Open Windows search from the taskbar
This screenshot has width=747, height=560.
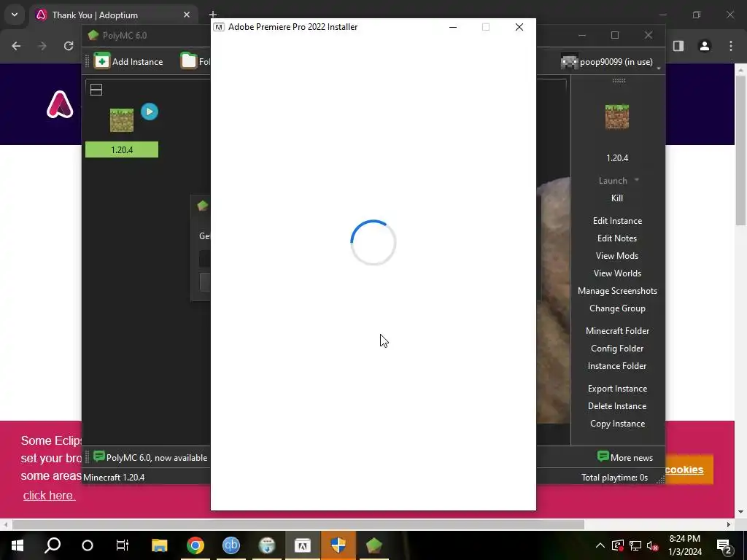[53, 545]
